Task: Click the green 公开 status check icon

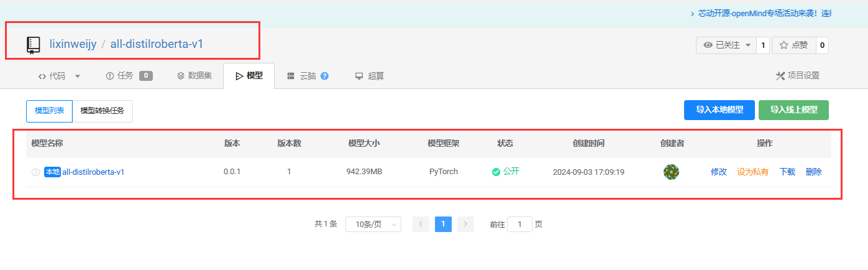Action: coord(496,172)
